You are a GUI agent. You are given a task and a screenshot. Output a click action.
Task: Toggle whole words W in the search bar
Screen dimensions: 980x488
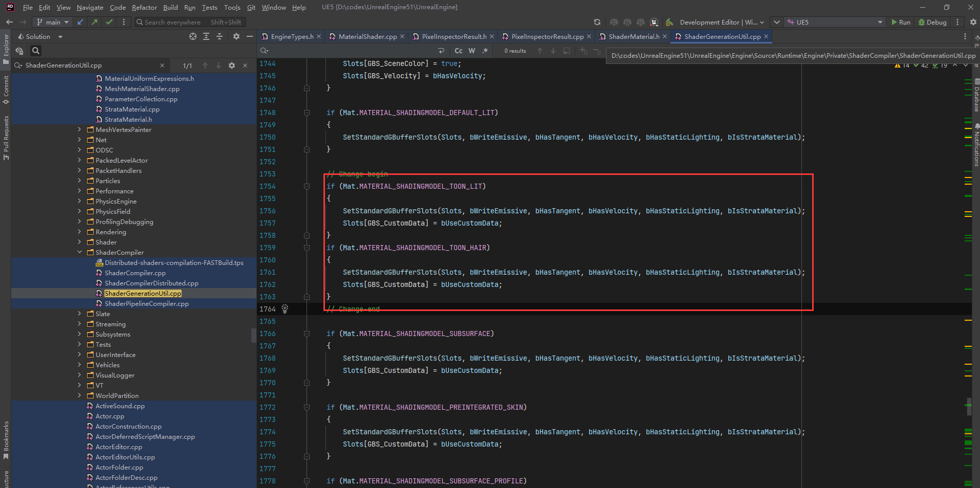(x=471, y=51)
